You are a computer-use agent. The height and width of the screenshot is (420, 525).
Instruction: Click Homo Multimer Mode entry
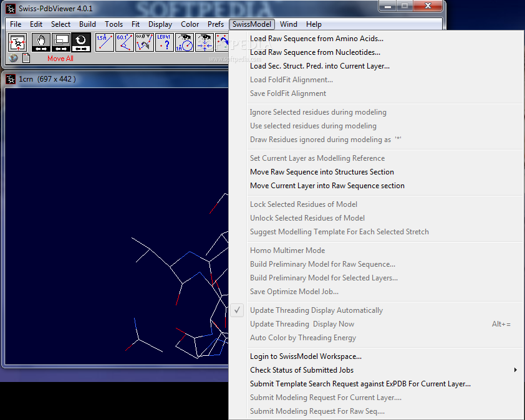click(376, 251)
